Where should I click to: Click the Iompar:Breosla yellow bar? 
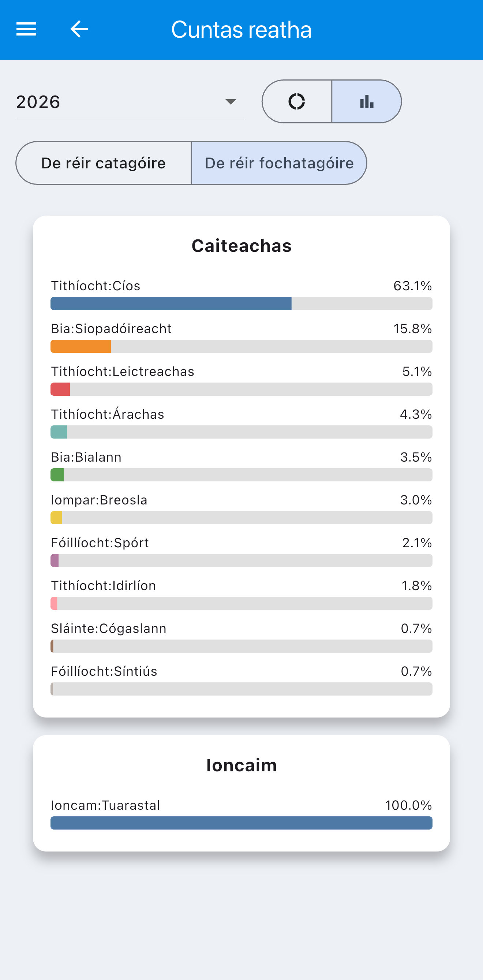click(56, 518)
